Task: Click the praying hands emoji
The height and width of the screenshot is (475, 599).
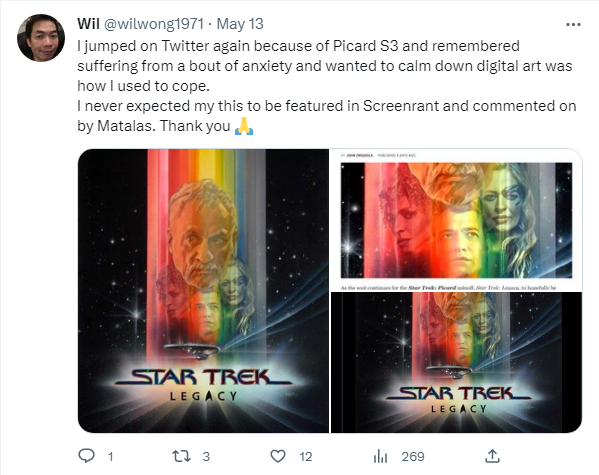Action: (244, 126)
